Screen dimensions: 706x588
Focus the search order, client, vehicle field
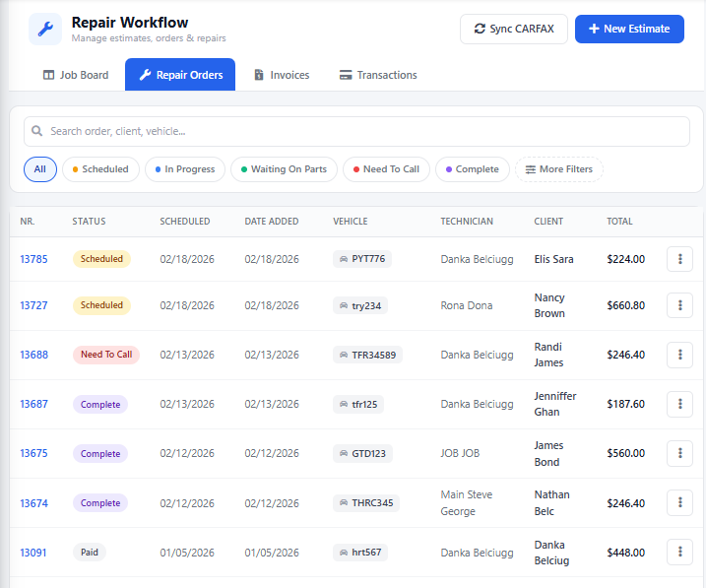point(364,131)
